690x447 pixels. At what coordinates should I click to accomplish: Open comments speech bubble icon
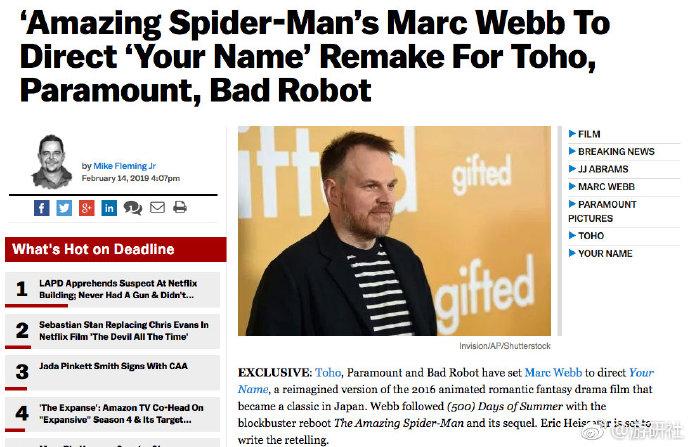click(132, 207)
